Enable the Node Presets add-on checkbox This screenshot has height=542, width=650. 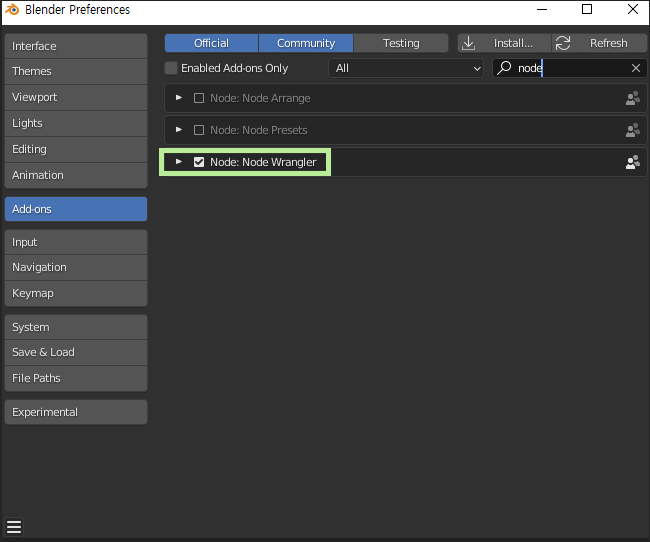(199, 130)
